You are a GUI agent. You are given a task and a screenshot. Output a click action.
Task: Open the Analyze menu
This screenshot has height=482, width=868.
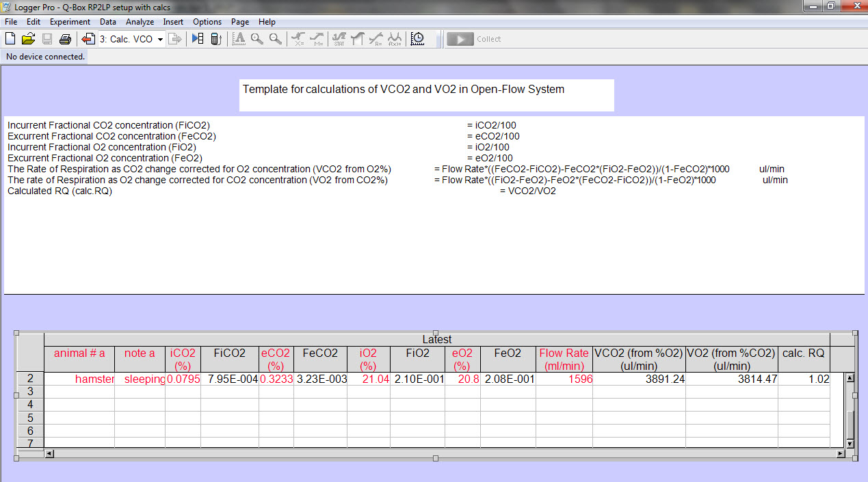point(140,21)
